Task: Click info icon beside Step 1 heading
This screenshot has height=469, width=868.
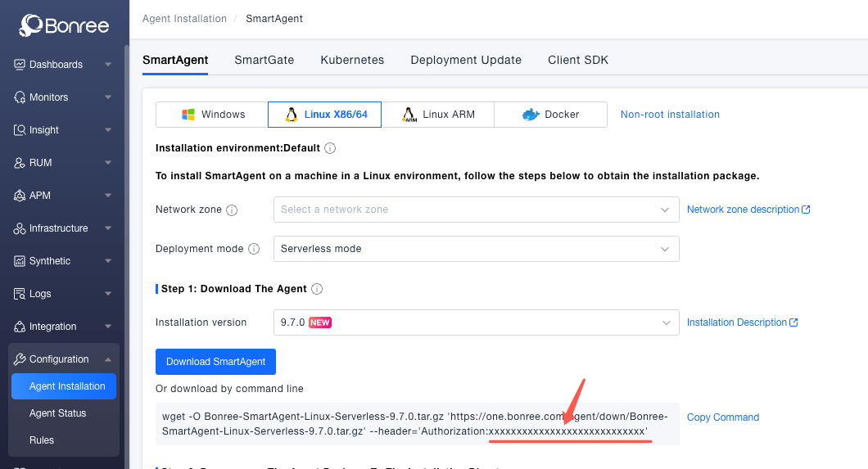Action: tap(317, 289)
